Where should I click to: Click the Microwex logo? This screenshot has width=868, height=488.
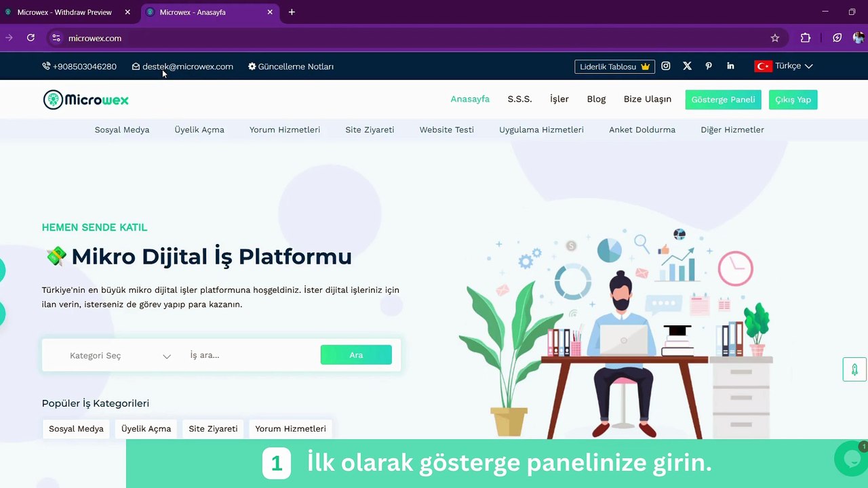[x=85, y=100]
